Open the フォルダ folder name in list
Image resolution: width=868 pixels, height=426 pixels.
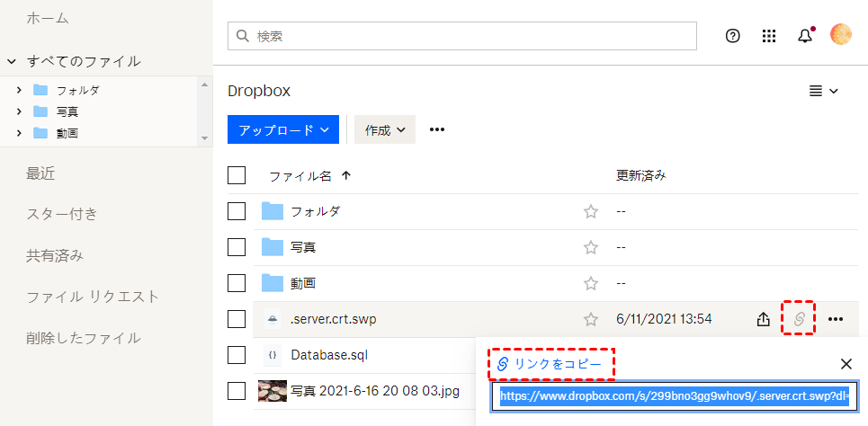coord(315,211)
